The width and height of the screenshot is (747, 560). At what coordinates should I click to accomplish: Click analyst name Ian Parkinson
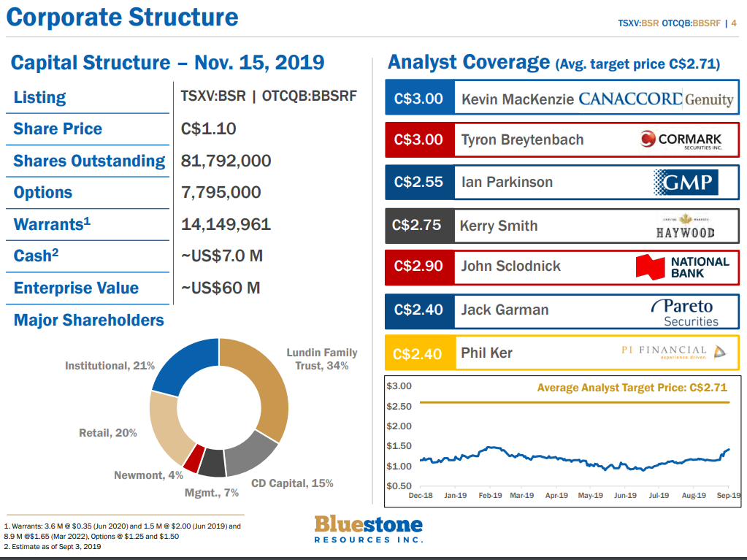point(507,182)
